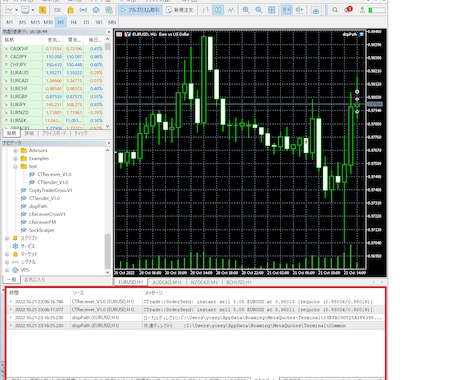Switch to AUDCAD,M15 chart tab
The width and height of the screenshot is (460, 380).
(x=167, y=282)
